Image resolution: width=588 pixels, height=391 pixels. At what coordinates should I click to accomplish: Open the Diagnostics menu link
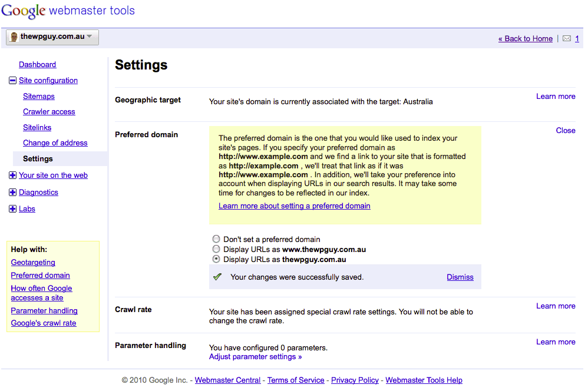39,193
